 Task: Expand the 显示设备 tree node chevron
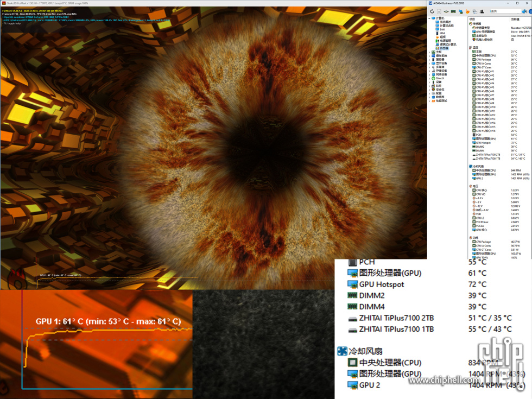[429, 63]
